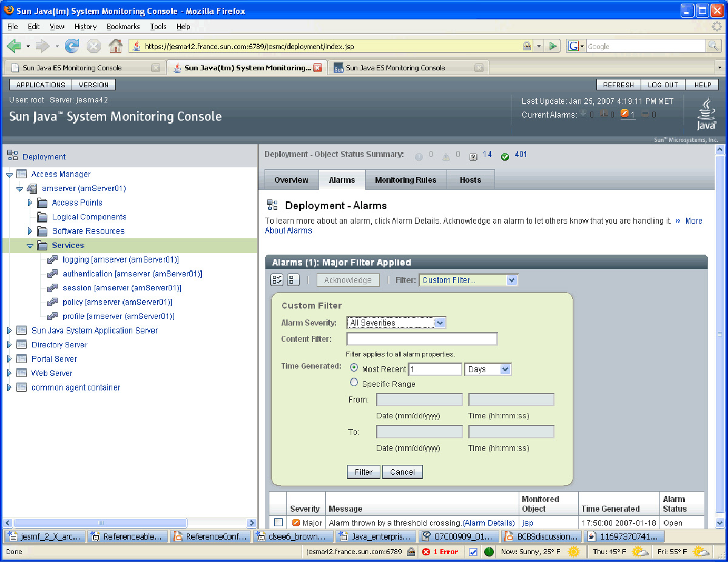Image resolution: width=728 pixels, height=562 pixels.
Task: Click the major alarm icon in Current Alarms
Action: pos(624,114)
